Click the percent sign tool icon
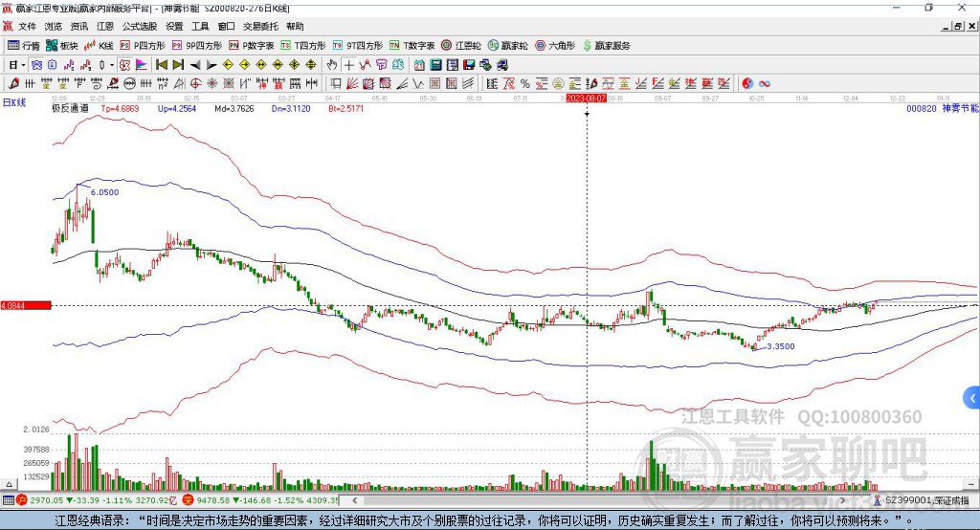Image resolution: width=980 pixels, height=530 pixels. [525, 83]
